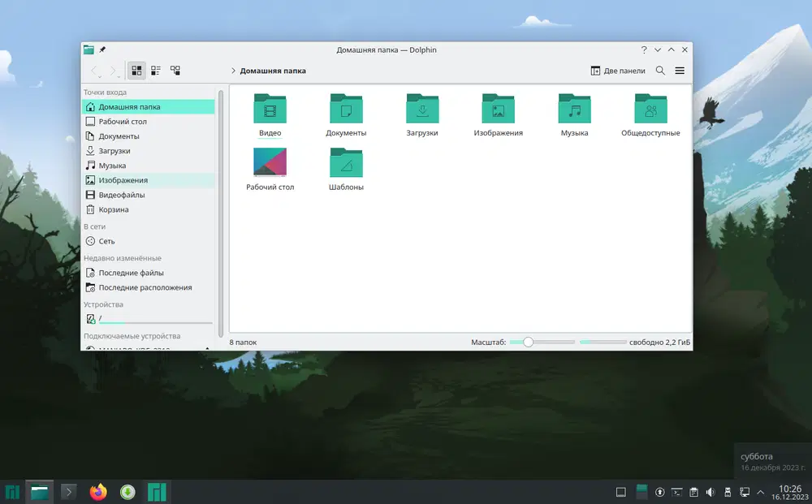812x504 pixels.
Task: Select the Видео folder icon
Action: click(270, 108)
